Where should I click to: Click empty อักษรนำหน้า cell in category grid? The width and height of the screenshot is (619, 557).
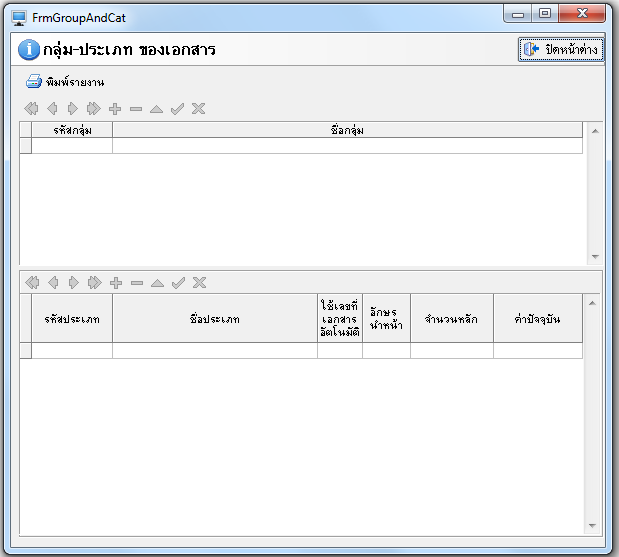[386, 351]
